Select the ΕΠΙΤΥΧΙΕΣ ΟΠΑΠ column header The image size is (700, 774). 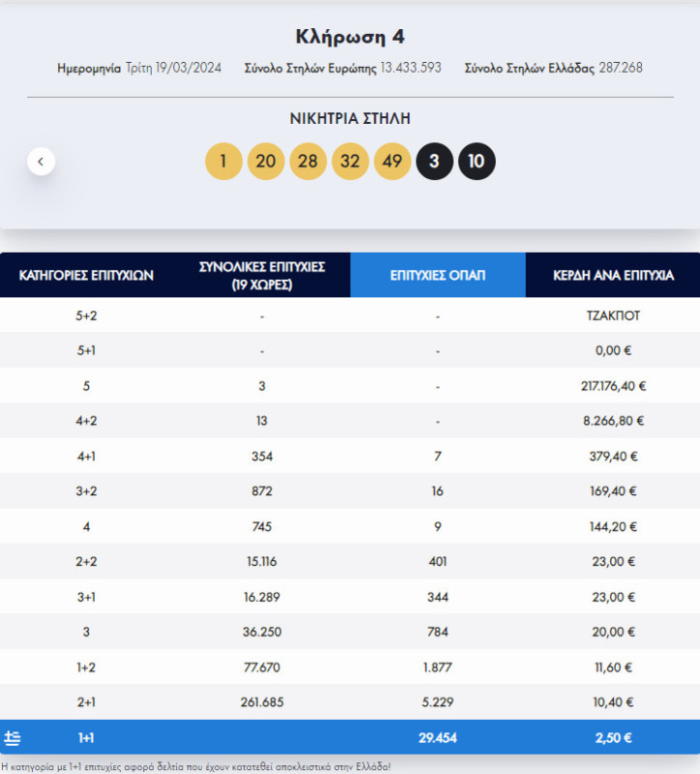pos(437,276)
